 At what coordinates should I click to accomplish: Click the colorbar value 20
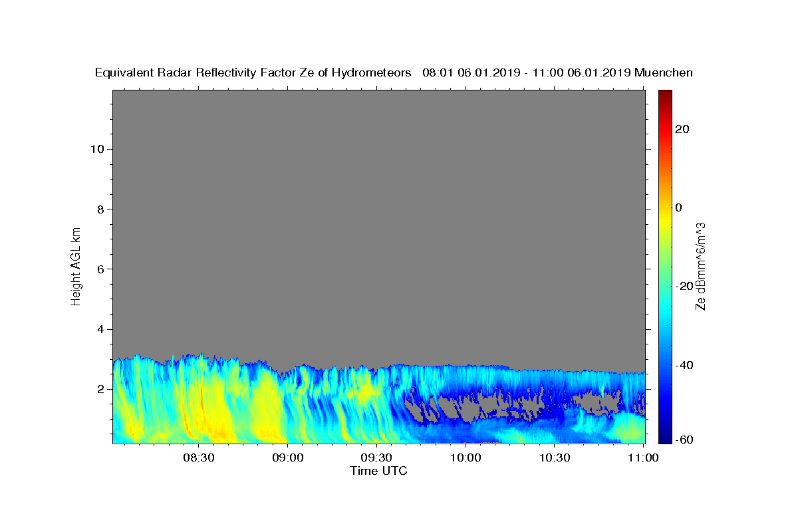682,129
